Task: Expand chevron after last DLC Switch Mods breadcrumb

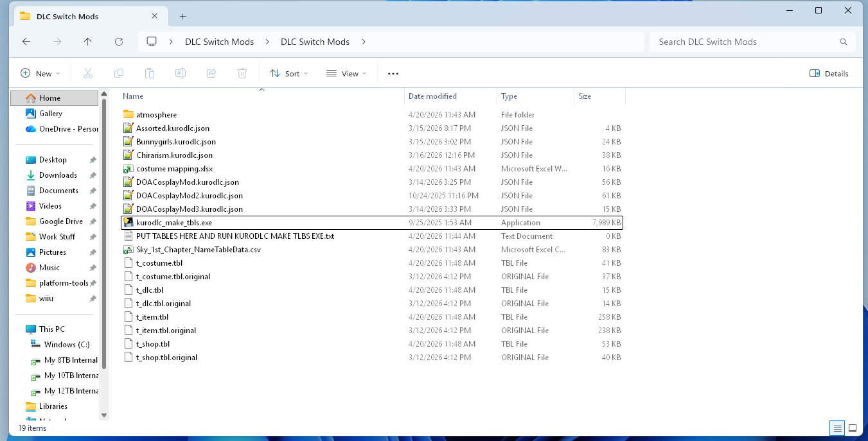Action: [x=364, y=42]
